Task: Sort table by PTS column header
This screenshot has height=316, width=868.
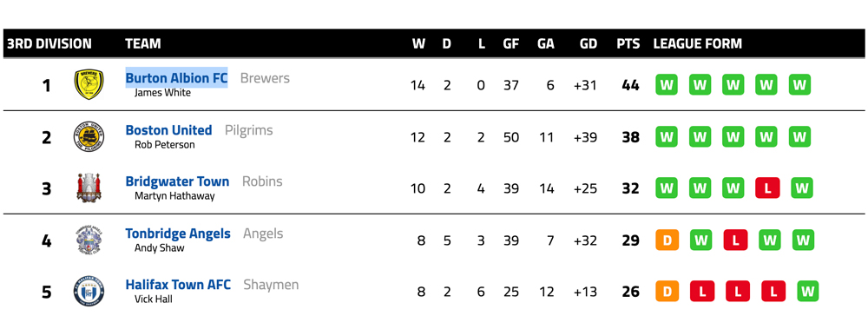Action: pos(628,43)
